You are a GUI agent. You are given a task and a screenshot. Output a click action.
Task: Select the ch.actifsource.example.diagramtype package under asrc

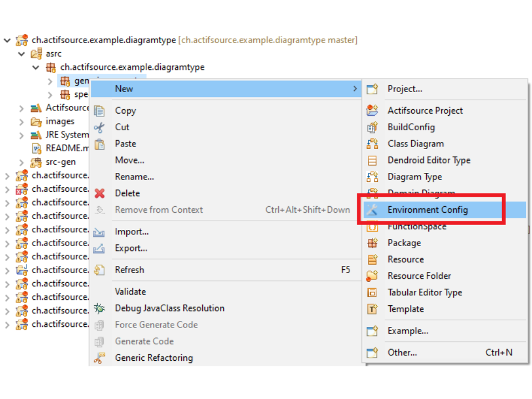point(132,67)
